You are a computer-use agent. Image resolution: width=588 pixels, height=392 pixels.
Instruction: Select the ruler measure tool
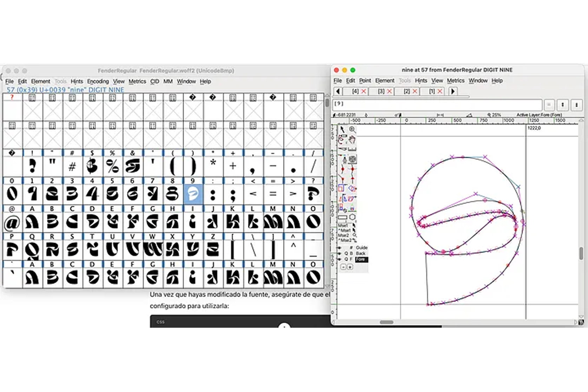click(352, 149)
